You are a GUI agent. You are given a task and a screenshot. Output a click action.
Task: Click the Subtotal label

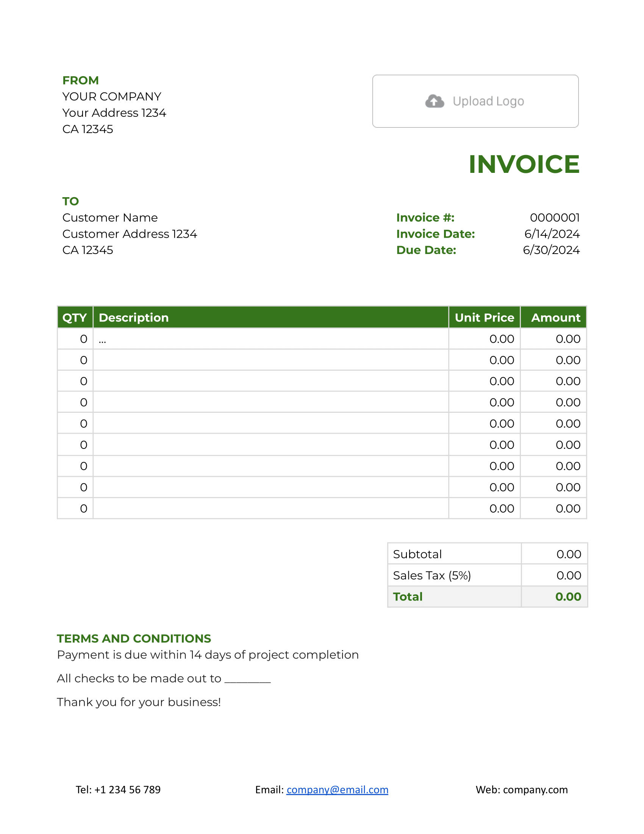point(417,555)
